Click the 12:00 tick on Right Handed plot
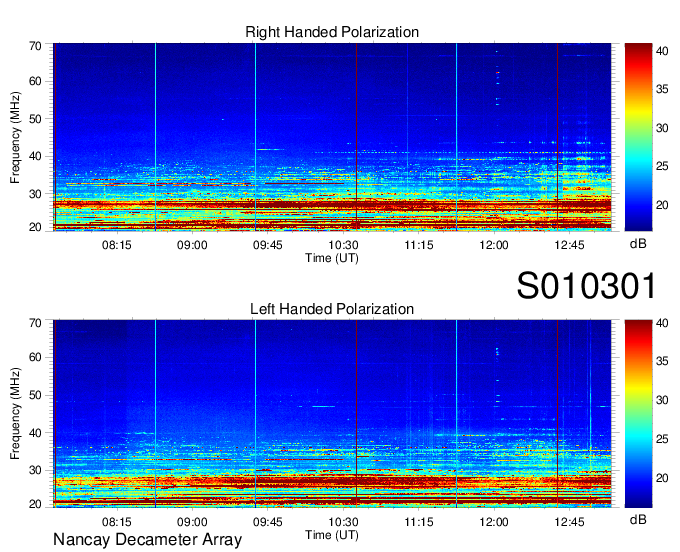The image size is (680, 552). [494, 245]
